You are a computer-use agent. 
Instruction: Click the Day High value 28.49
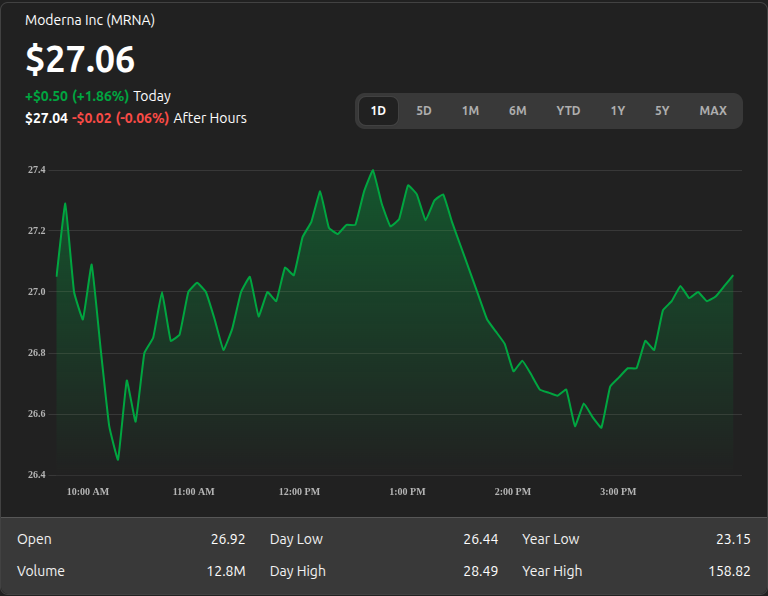(480, 571)
